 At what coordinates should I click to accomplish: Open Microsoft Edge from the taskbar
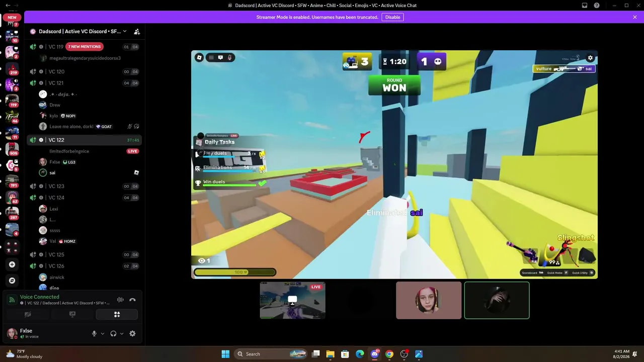click(360, 354)
